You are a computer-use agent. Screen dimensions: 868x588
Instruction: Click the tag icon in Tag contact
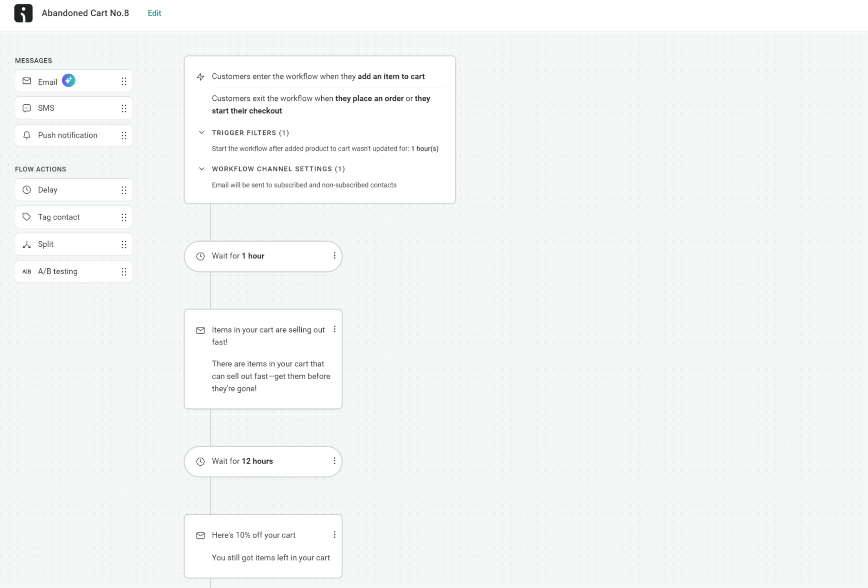(27, 217)
